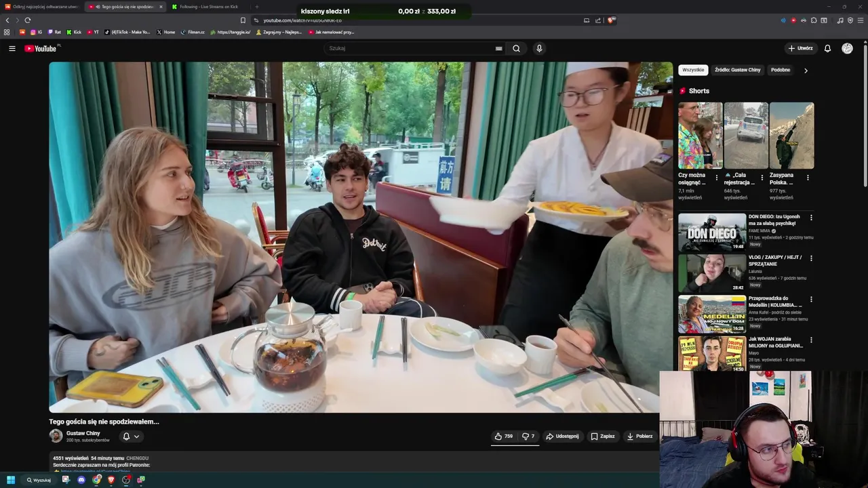
Task: Open more options for Jak WOJAN zarabia video
Action: pyautogui.click(x=811, y=340)
